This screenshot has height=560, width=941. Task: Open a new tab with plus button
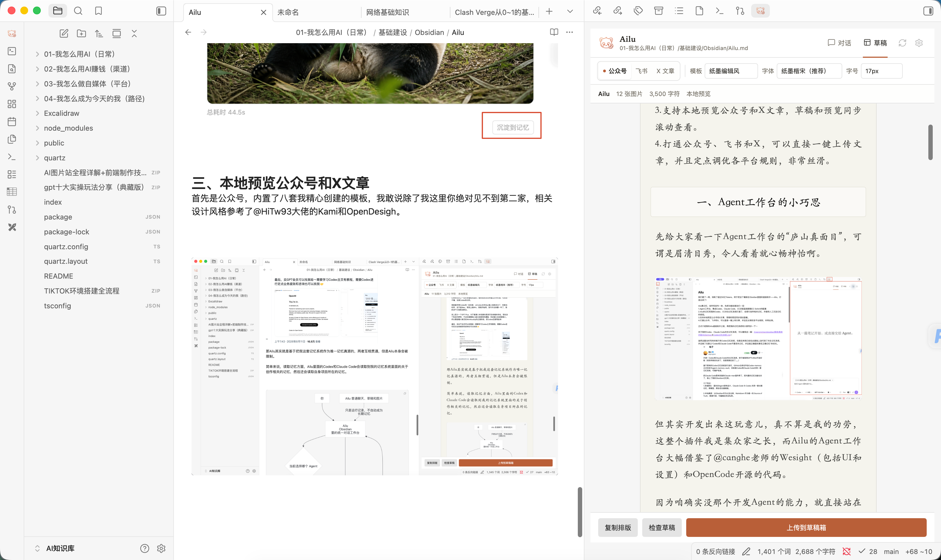(x=549, y=11)
